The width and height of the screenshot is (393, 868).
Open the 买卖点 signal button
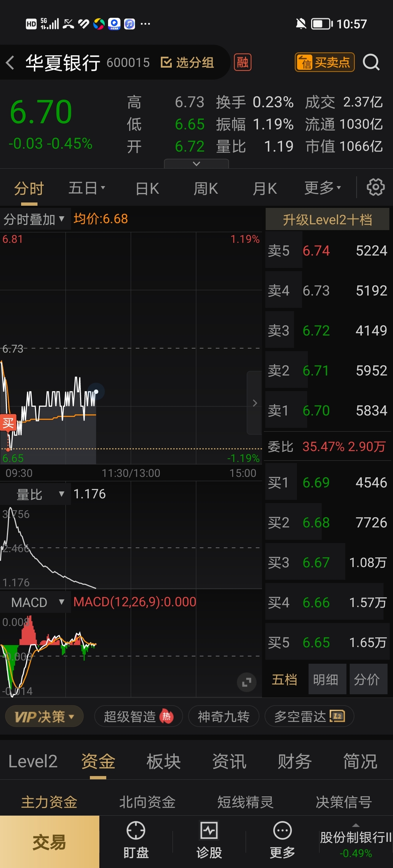[x=325, y=62]
